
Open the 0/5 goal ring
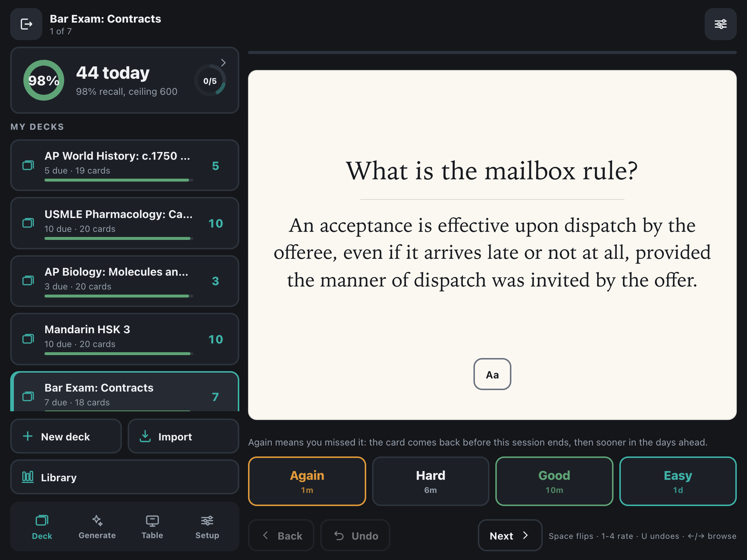[x=210, y=81]
